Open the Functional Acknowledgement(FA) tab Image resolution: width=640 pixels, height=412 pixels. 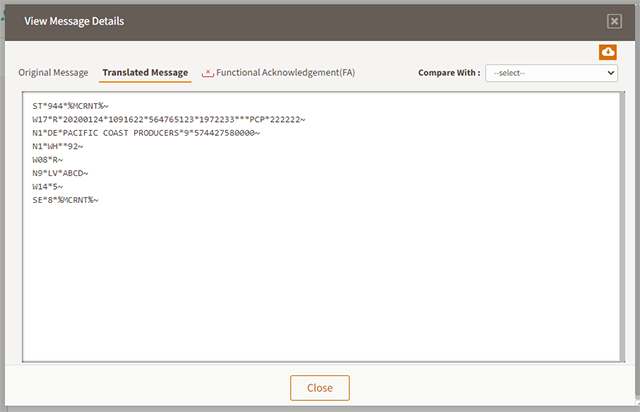[x=285, y=73]
